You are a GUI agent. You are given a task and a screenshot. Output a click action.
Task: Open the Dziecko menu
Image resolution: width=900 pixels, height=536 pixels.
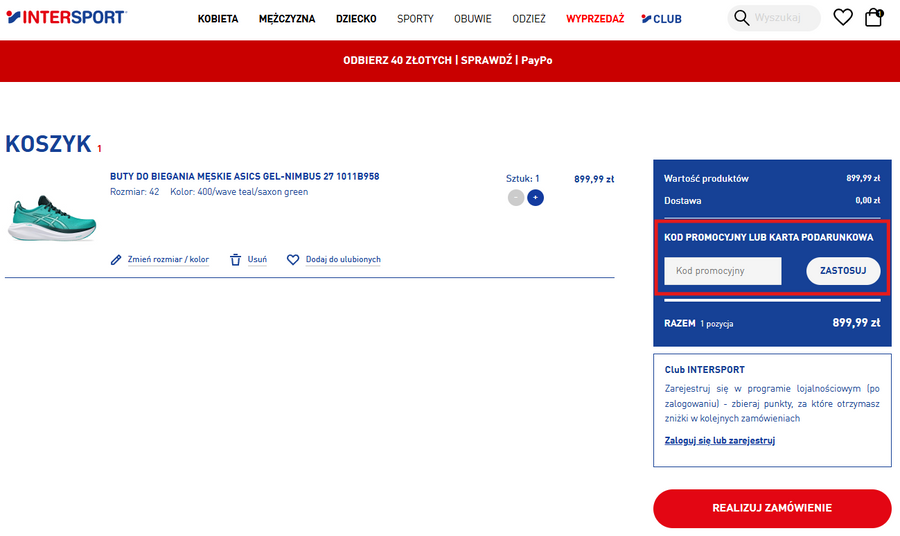click(x=356, y=19)
